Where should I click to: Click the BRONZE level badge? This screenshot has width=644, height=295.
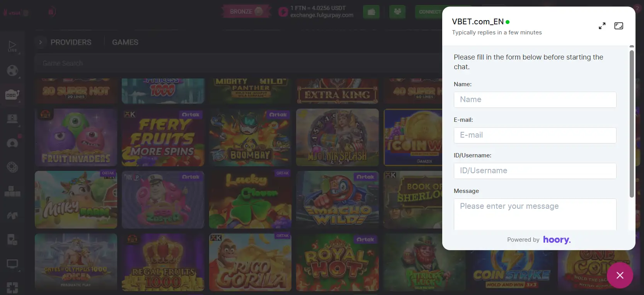pyautogui.click(x=246, y=12)
